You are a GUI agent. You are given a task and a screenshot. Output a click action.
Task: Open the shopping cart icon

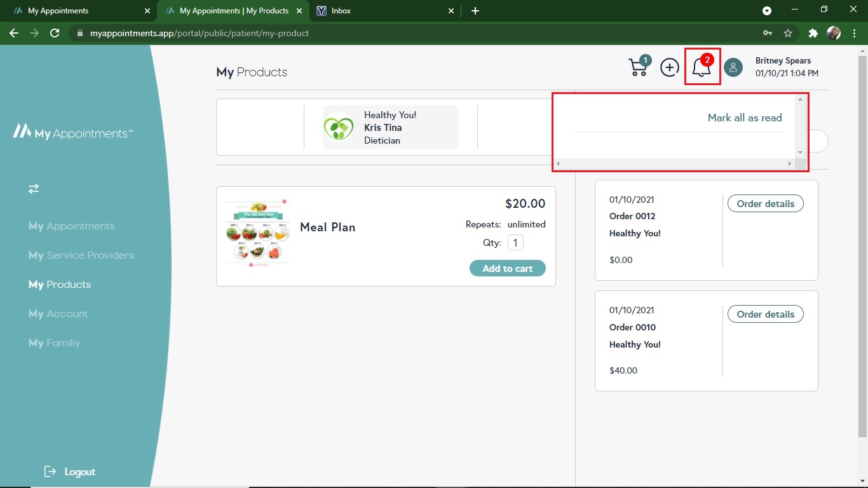point(639,67)
